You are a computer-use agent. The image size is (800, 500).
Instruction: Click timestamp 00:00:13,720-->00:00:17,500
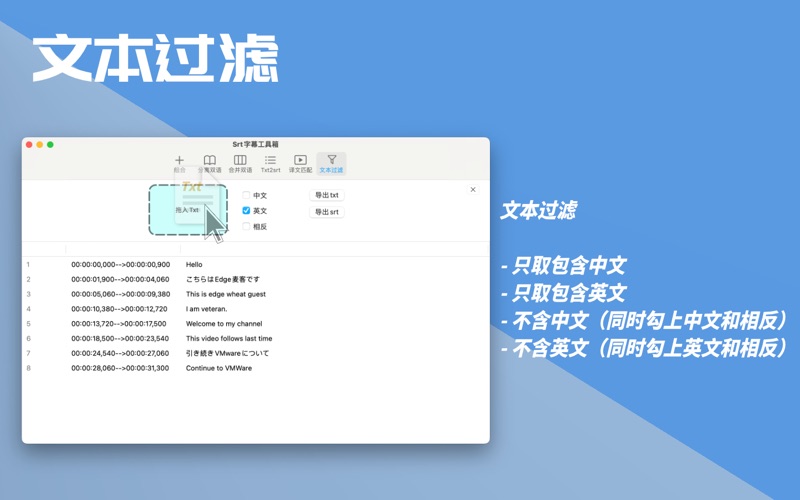[118, 323]
